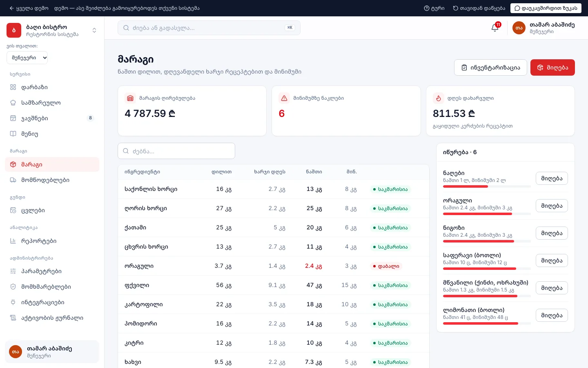Click მიღება for ლიმონათი (ბოთლი)
Image resolution: width=588 pixels, height=368 pixels.
(552, 315)
